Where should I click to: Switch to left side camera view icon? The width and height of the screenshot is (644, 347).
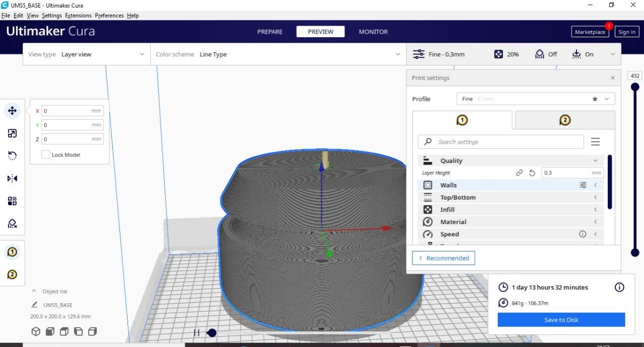[78, 331]
